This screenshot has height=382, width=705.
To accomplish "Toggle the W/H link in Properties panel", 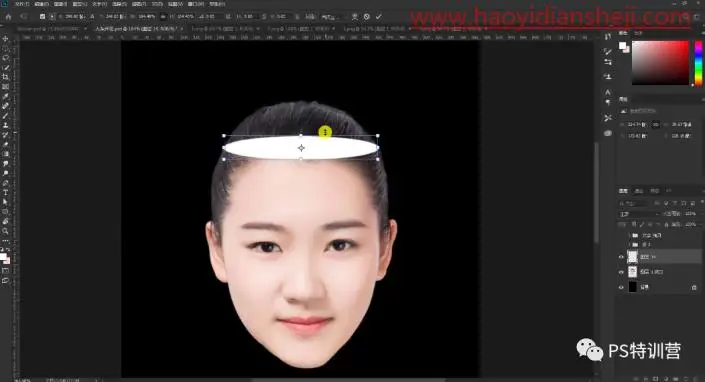I will (x=656, y=124).
